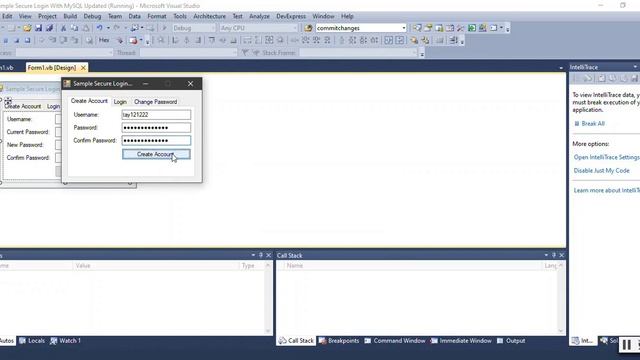
Task: Click the Find in Files icon beside commitchanges
Action: [x=309, y=28]
